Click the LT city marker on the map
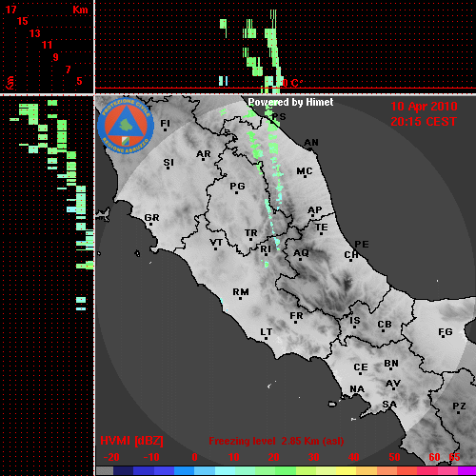 (x=266, y=339)
